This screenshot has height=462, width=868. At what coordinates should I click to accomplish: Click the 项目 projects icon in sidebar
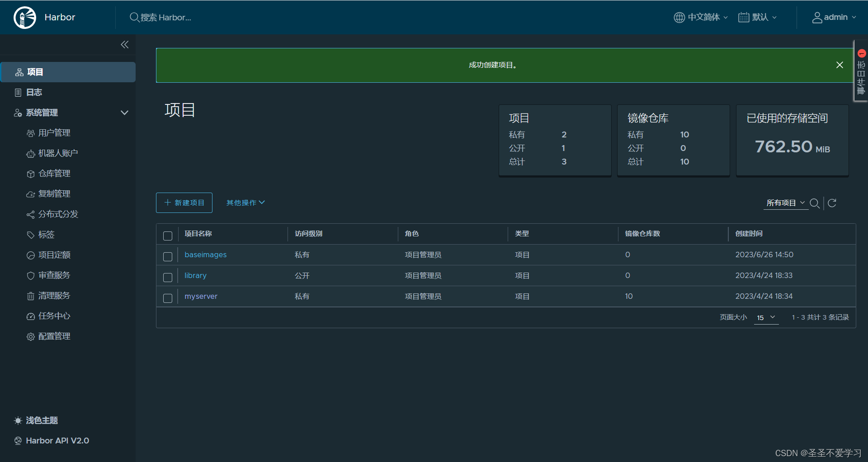point(19,72)
